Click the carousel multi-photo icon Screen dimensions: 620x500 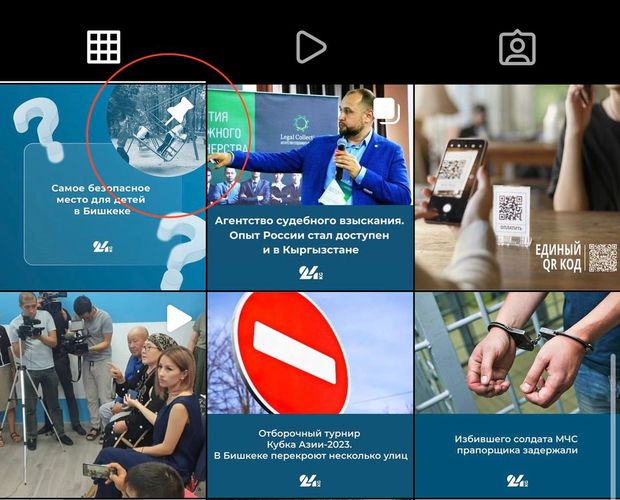387,110
